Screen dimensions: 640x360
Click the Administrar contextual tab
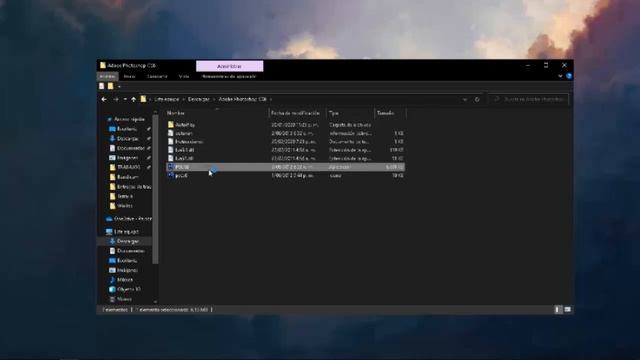click(230, 66)
